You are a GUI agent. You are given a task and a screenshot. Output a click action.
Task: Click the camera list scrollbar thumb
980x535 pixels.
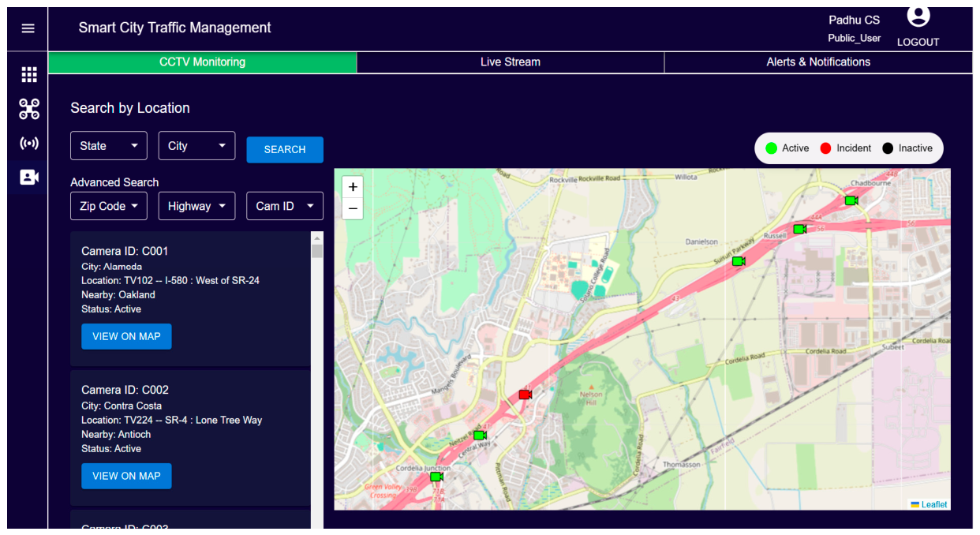pyautogui.click(x=317, y=251)
